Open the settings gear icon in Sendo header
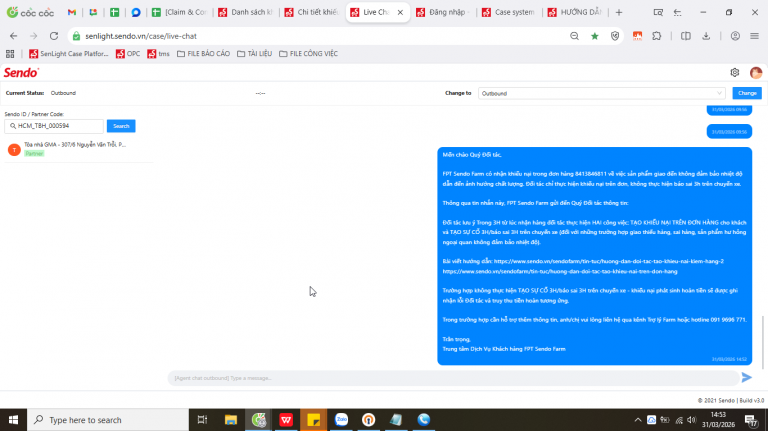Viewport: 768px width, 431px height. coord(734,72)
